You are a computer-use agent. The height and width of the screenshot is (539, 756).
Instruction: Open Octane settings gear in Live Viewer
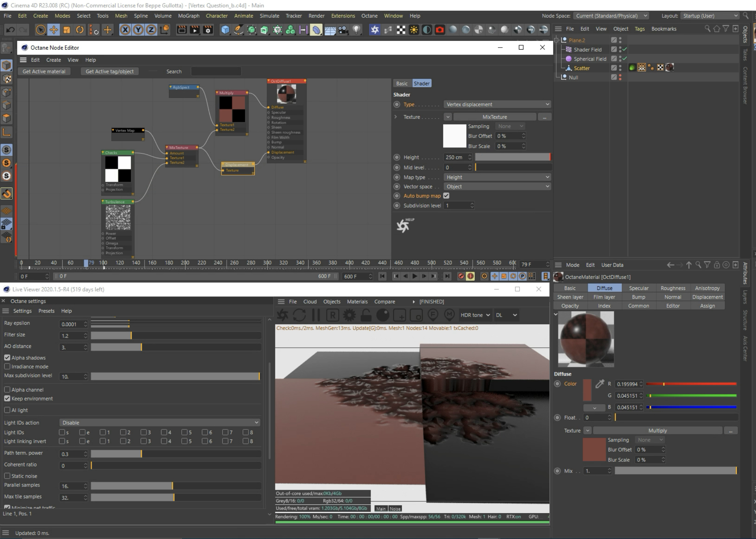tap(349, 315)
